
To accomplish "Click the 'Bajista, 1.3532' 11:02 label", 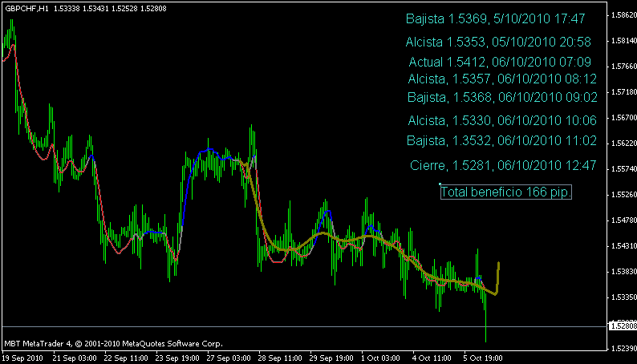I will click(x=502, y=141).
